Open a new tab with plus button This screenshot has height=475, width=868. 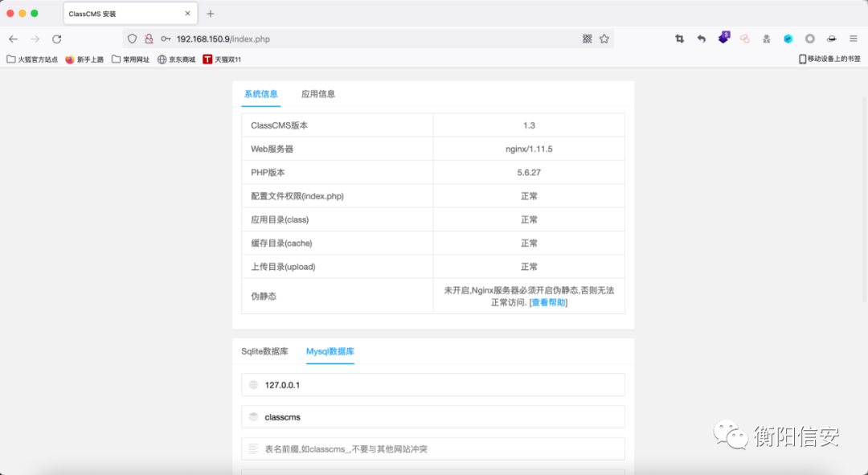(211, 14)
